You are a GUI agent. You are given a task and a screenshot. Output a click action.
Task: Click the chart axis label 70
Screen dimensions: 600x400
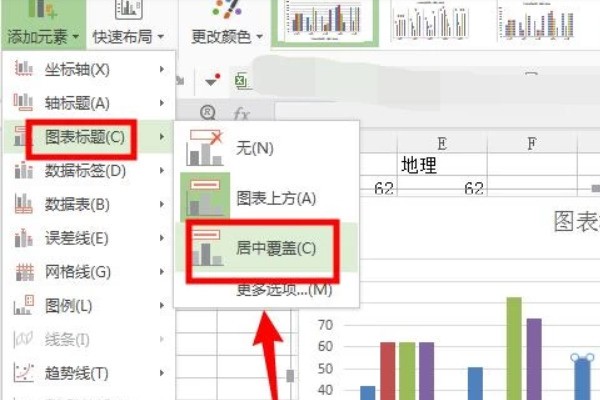click(x=325, y=325)
